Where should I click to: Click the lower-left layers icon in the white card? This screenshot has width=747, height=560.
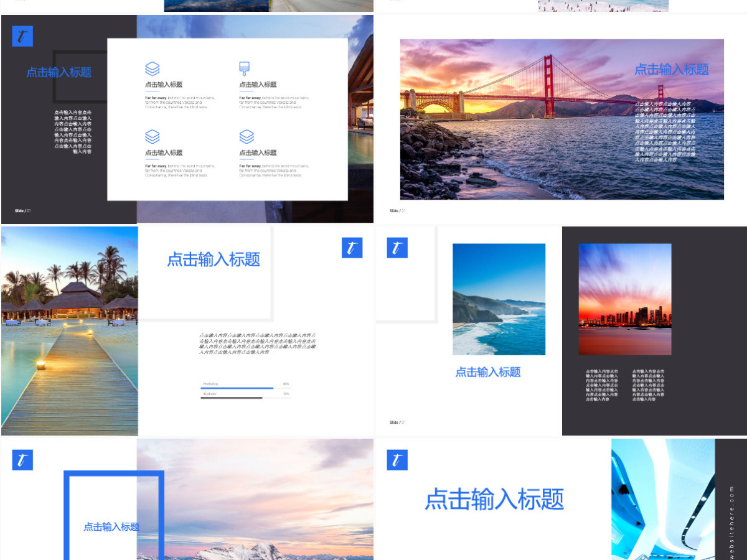153,136
